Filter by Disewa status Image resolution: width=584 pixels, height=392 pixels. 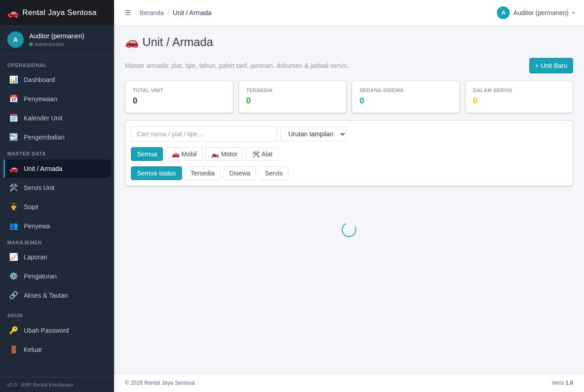click(240, 173)
